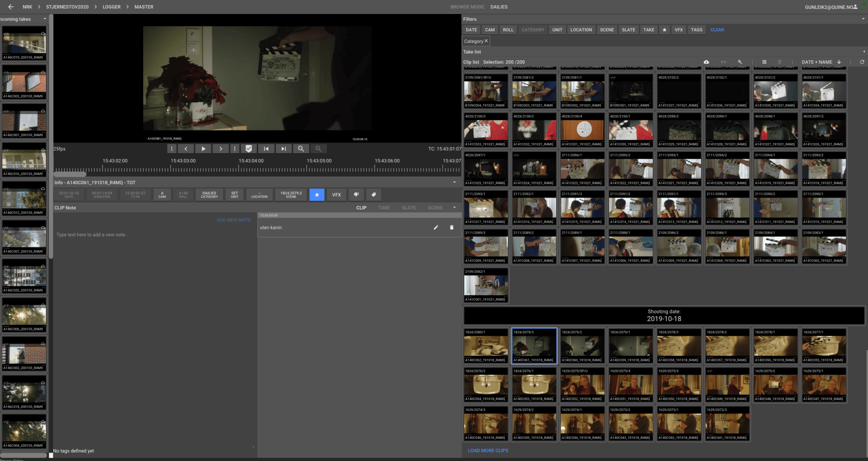Click CLEAR filters link
868x461 pixels.
[717, 30]
